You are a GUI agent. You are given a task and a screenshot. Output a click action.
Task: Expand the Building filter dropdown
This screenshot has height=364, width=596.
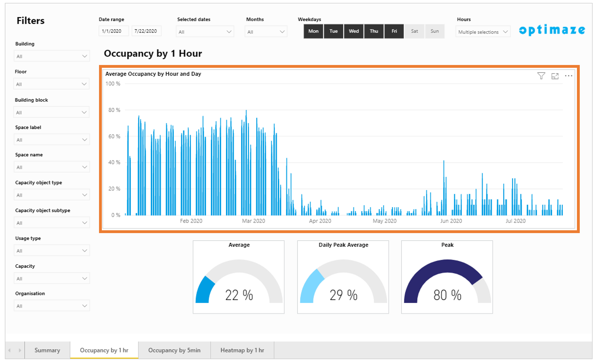pos(52,56)
